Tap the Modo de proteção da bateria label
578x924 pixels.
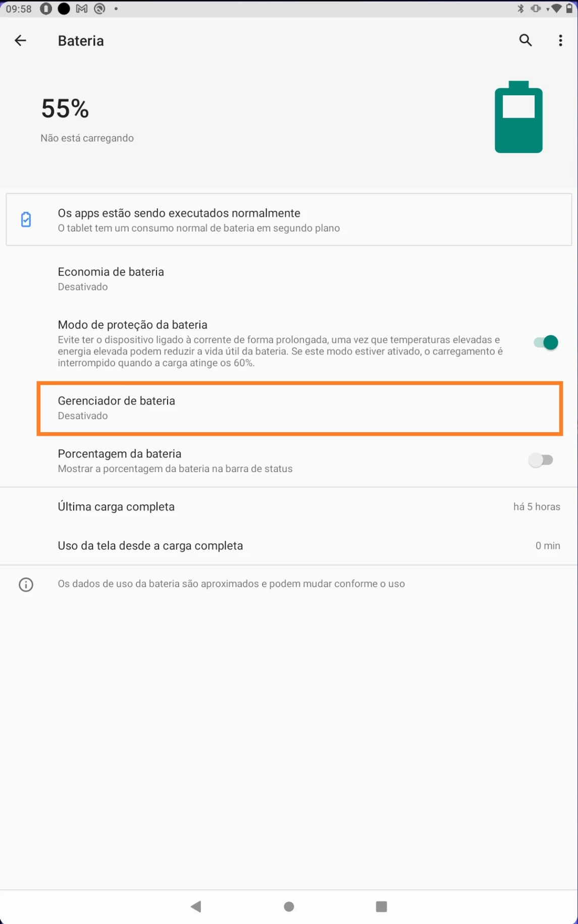[x=133, y=325]
